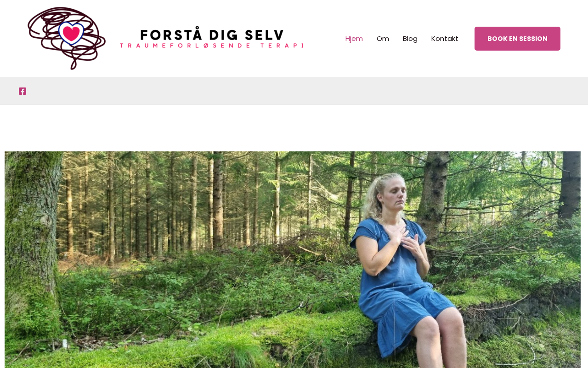Click the scribbled heart logo
This screenshot has height=368, width=588.
(67, 38)
